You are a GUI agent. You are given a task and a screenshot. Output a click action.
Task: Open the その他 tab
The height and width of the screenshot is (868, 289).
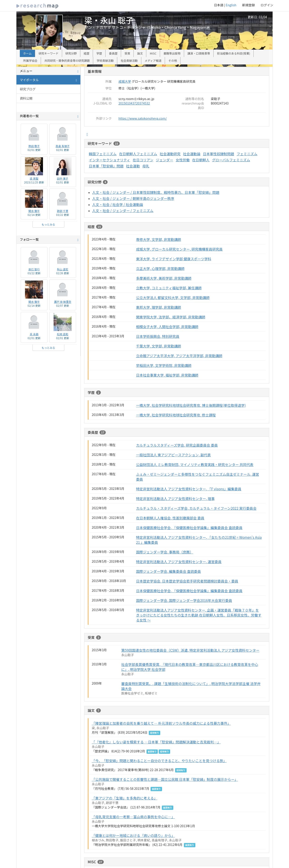pyautogui.click(x=173, y=61)
